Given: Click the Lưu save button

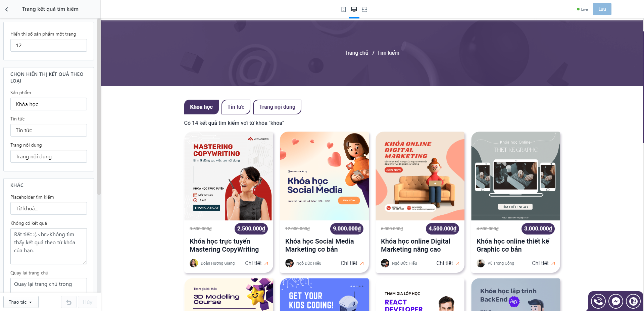Looking at the screenshot, I should coord(602,9).
